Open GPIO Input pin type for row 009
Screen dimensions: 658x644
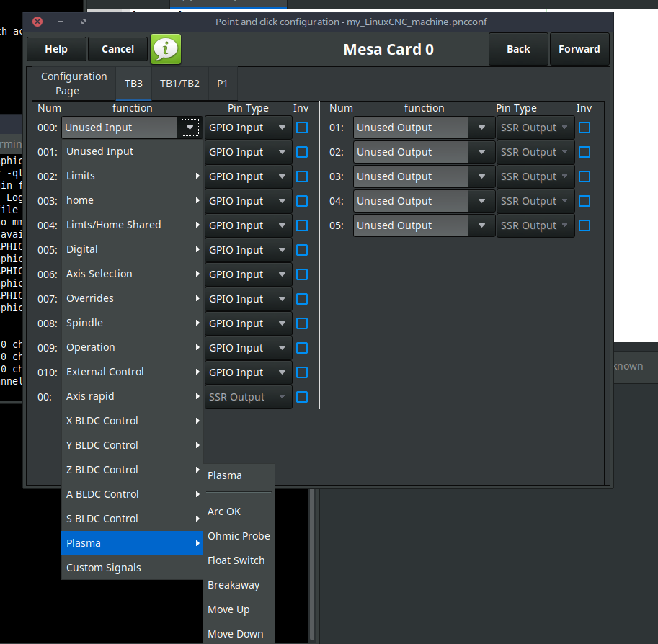[248, 348]
